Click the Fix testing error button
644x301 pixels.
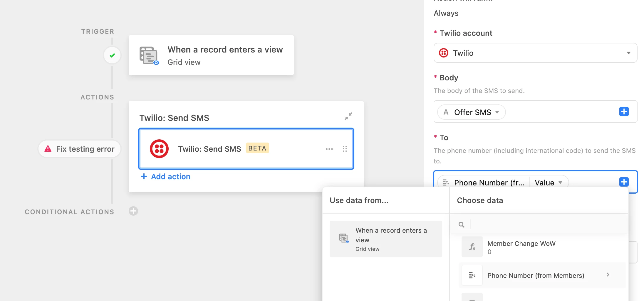pos(80,149)
